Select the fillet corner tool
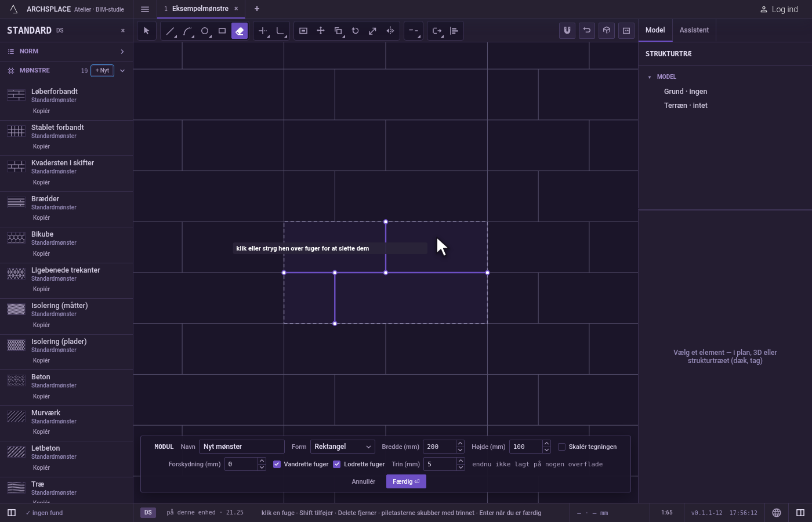 click(281, 31)
